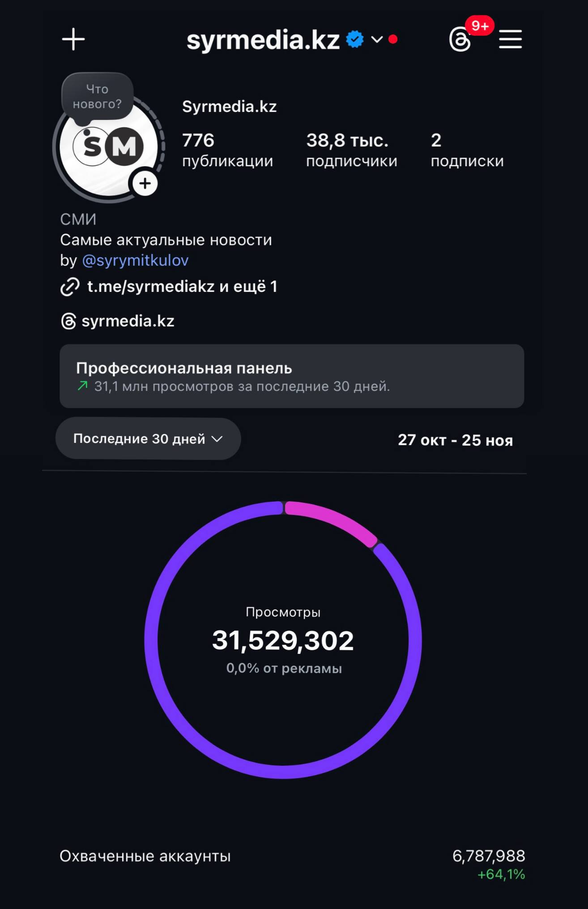This screenshot has width=588, height=909.
Task: Click the Threads logo beside syrmedia.kz
Action: tap(68, 322)
